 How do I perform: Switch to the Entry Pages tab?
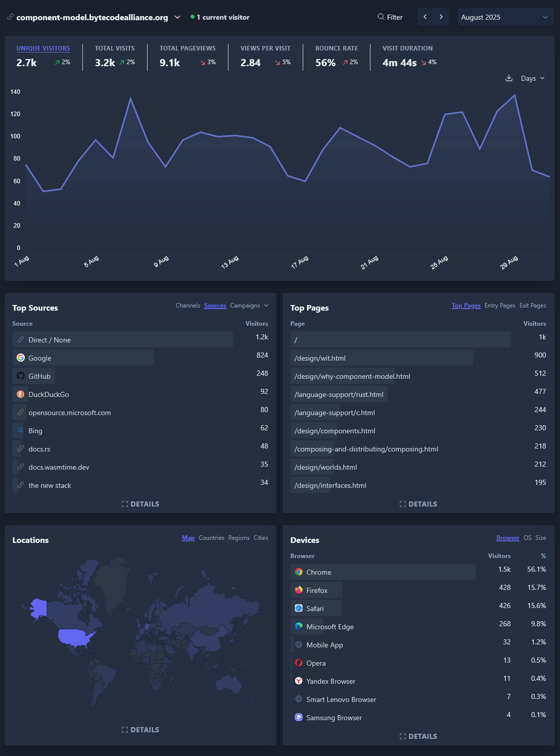click(x=499, y=306)
